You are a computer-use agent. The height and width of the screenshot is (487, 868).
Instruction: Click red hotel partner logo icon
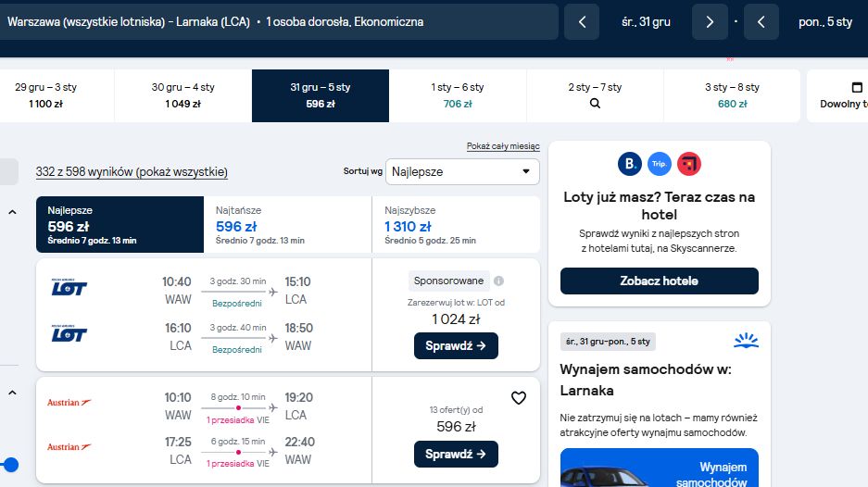pyautogui.click(x=689, y=164)
